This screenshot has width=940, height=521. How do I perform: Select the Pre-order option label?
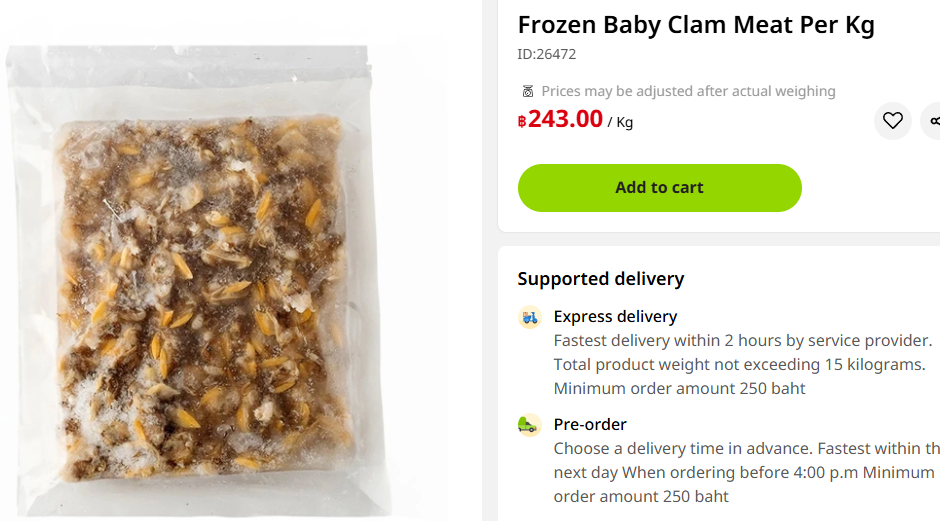pos(590,425)
